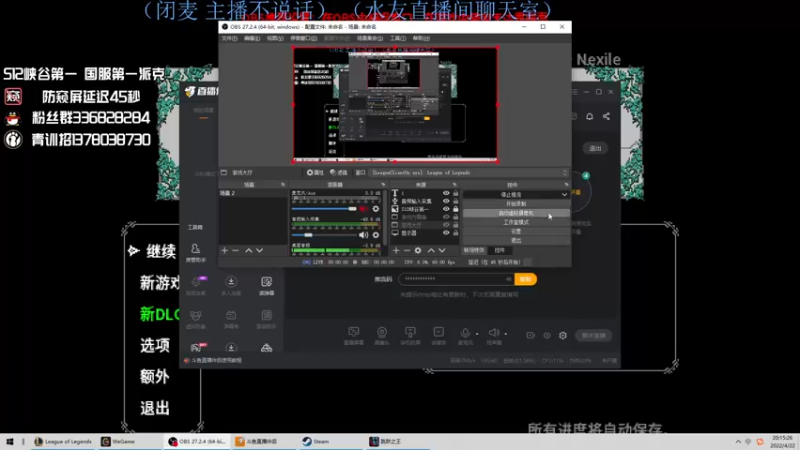The width and height of the screenshot is (800, 450).
Task: Move selected source down arrow
Action: coord(442,251)
